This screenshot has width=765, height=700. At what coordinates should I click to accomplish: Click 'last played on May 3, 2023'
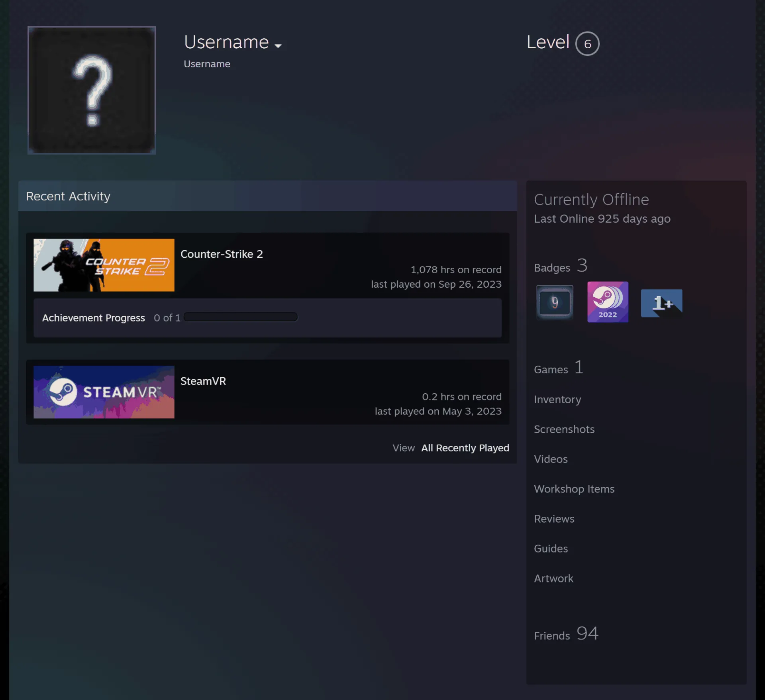point(438,411)
